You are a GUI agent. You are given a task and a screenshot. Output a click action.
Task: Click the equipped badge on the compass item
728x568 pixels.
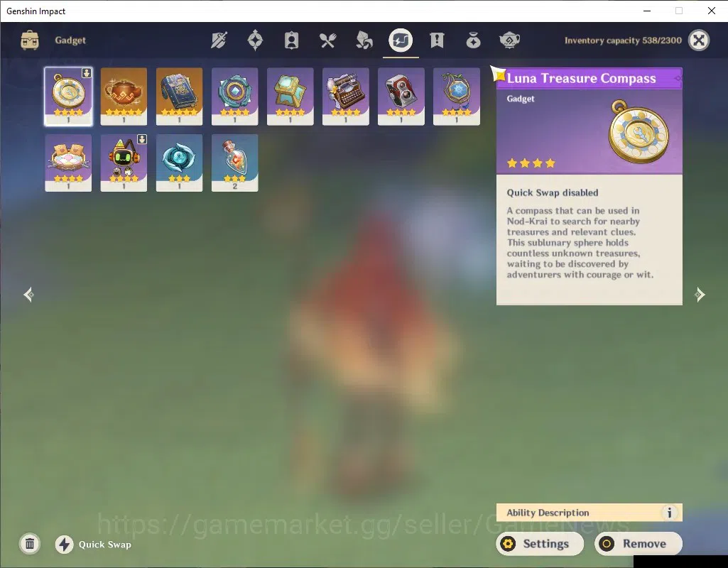coord(87,73)
